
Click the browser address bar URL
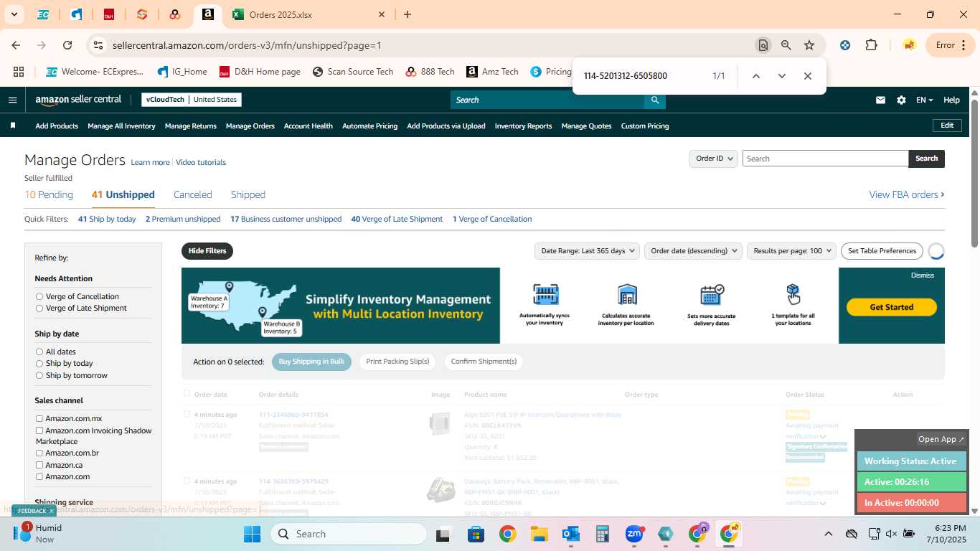247,45
